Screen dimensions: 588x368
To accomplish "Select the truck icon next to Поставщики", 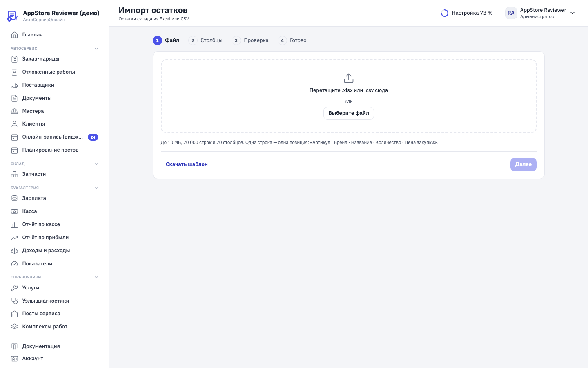I will coord(14,85).
